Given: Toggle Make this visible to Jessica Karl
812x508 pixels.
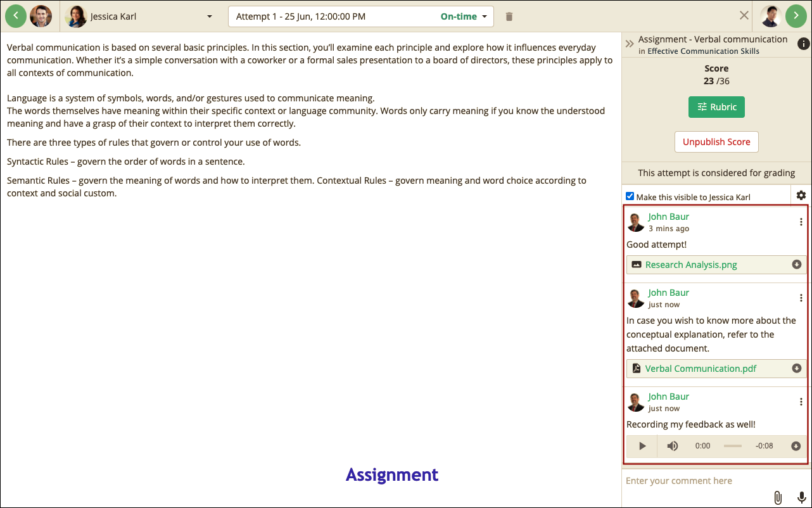Looking at the screenshot, I should point(630,196).
